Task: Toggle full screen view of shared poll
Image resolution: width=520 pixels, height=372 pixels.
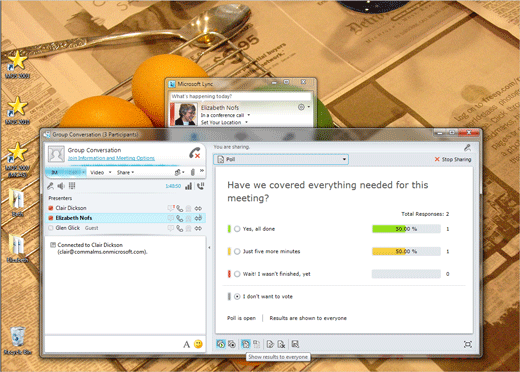Action: coord(468,344)
